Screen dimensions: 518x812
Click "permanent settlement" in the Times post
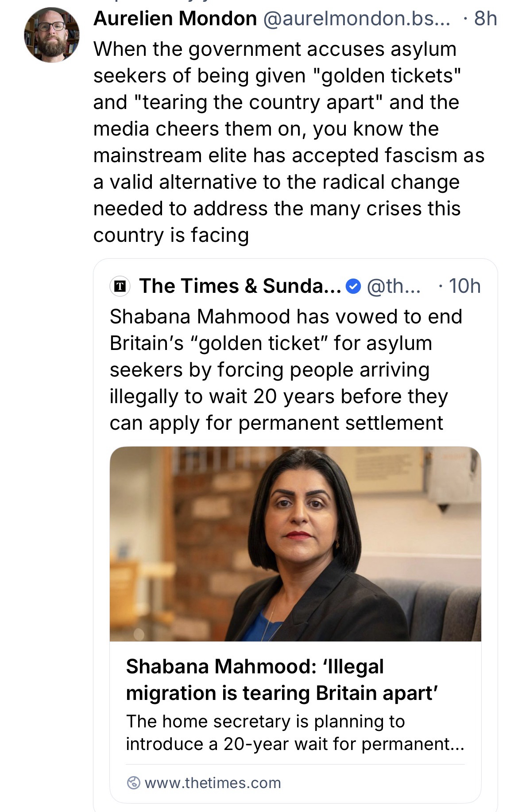click(340, 423)
